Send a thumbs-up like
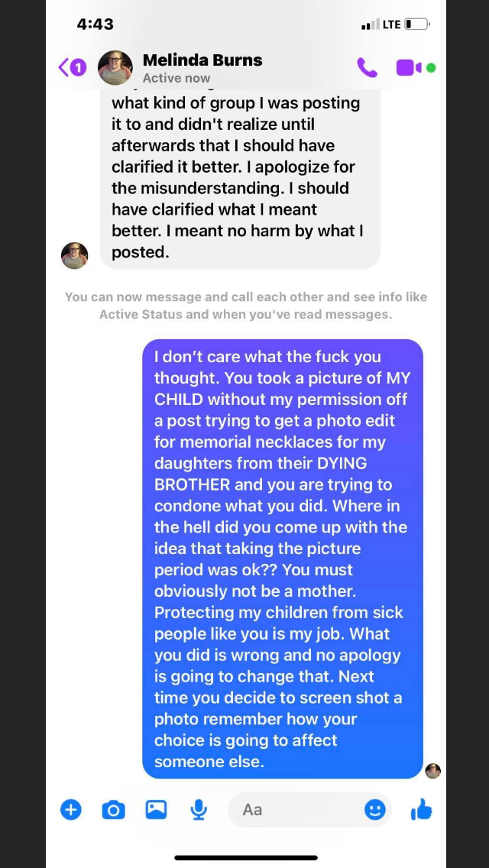The height and width of the screenshot is (868, 489). click(x=422, y=810)
